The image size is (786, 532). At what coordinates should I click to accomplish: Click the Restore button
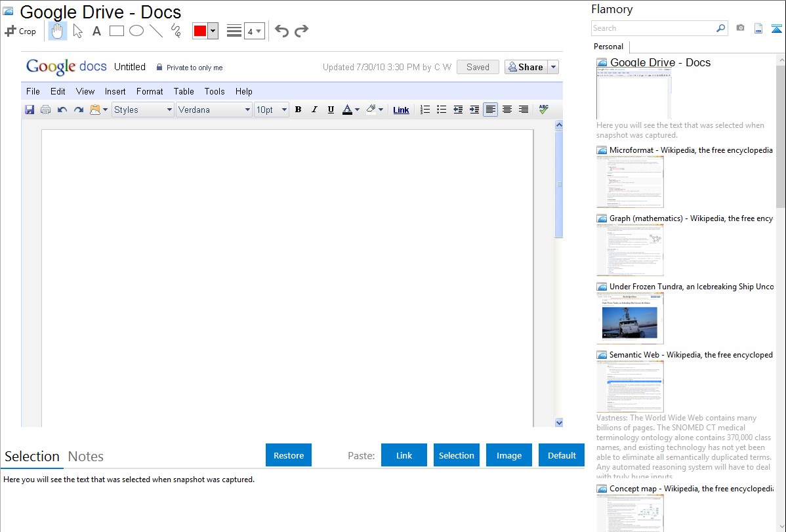pyautogui.click(x=289, y=455)
